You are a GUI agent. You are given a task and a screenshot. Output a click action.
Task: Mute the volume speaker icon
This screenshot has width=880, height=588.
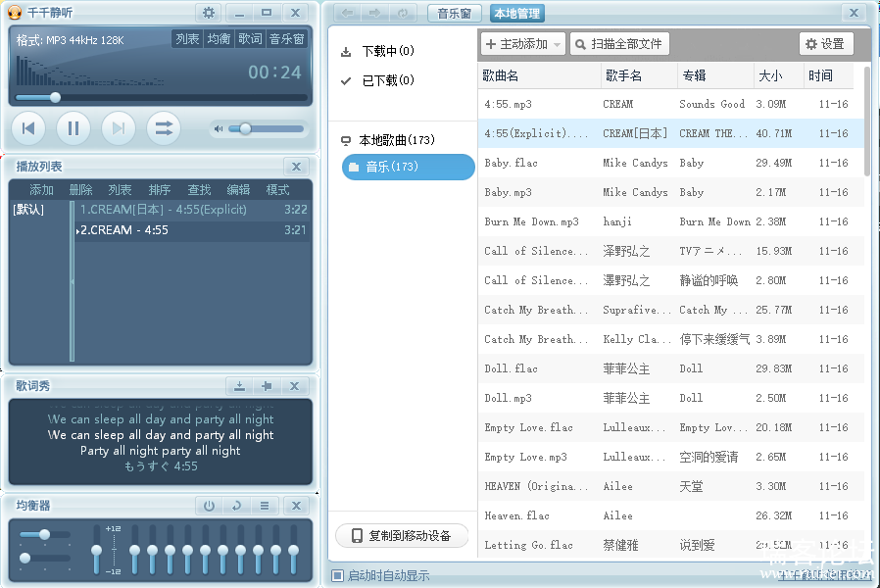219,129
